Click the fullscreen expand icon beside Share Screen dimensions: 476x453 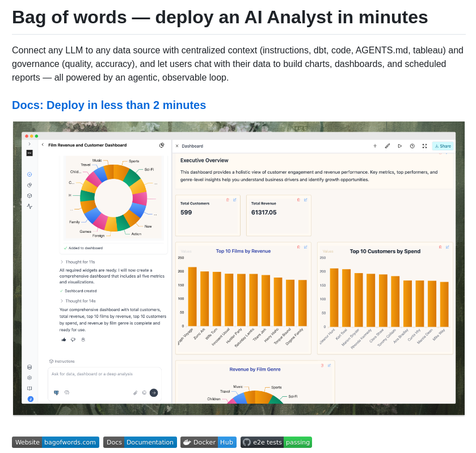coord(424,146)
